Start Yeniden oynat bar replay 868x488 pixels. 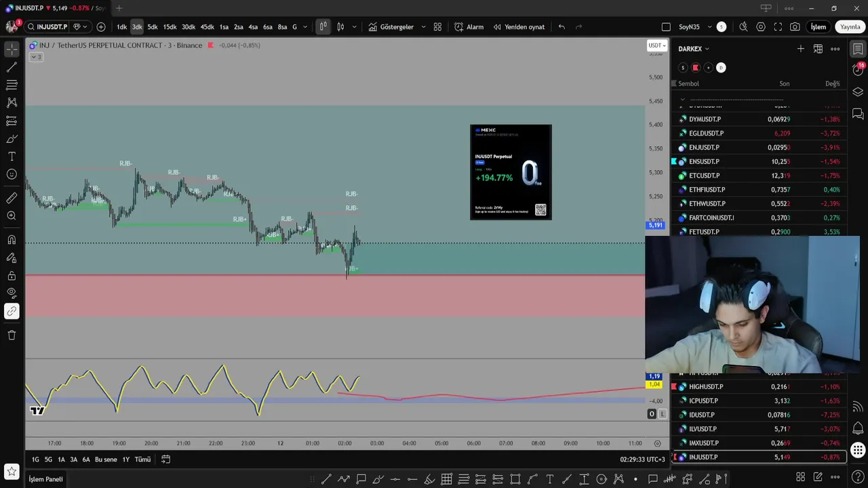(x=519, y=27)
